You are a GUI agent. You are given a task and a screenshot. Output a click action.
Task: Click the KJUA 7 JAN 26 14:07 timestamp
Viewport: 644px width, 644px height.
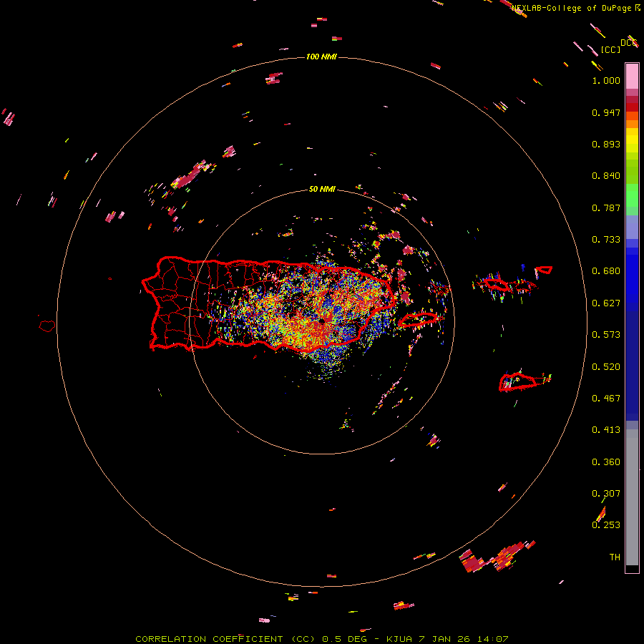tap(447, 639)
